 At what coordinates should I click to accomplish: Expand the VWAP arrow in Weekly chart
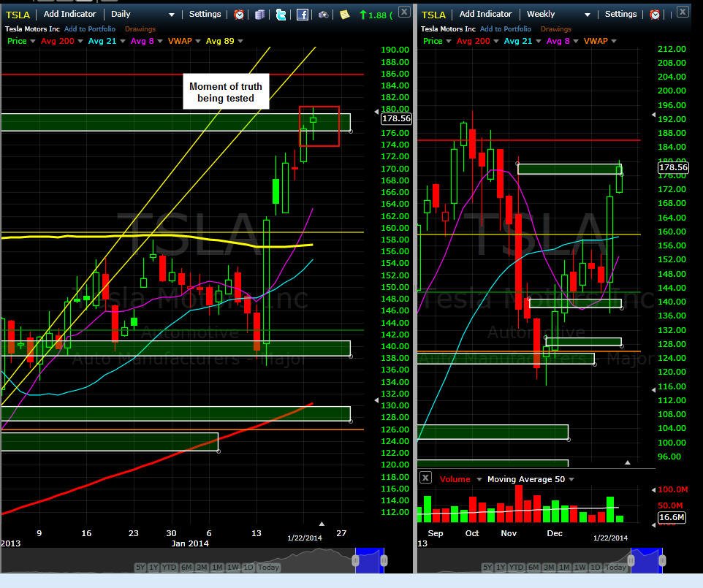point(613,41)
